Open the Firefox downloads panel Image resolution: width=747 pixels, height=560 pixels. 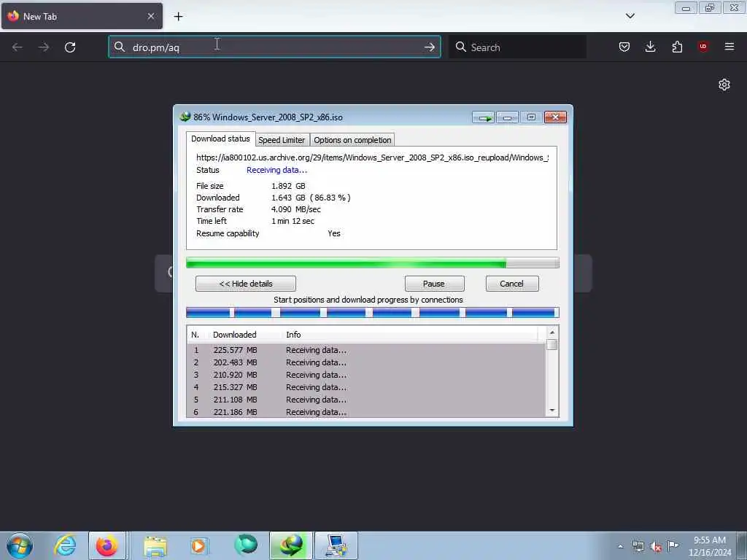pyautogui.click(x=650, y=47)
